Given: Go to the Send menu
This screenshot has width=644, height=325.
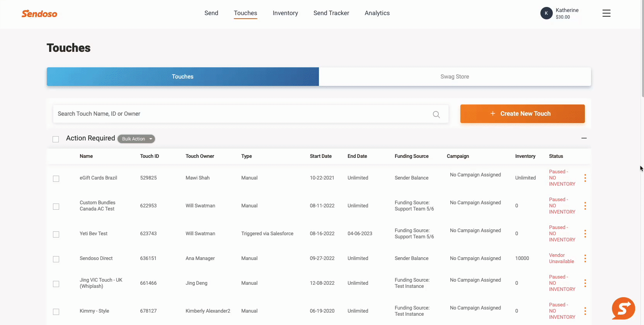Looking at the screenshot, I should [211, 13].
